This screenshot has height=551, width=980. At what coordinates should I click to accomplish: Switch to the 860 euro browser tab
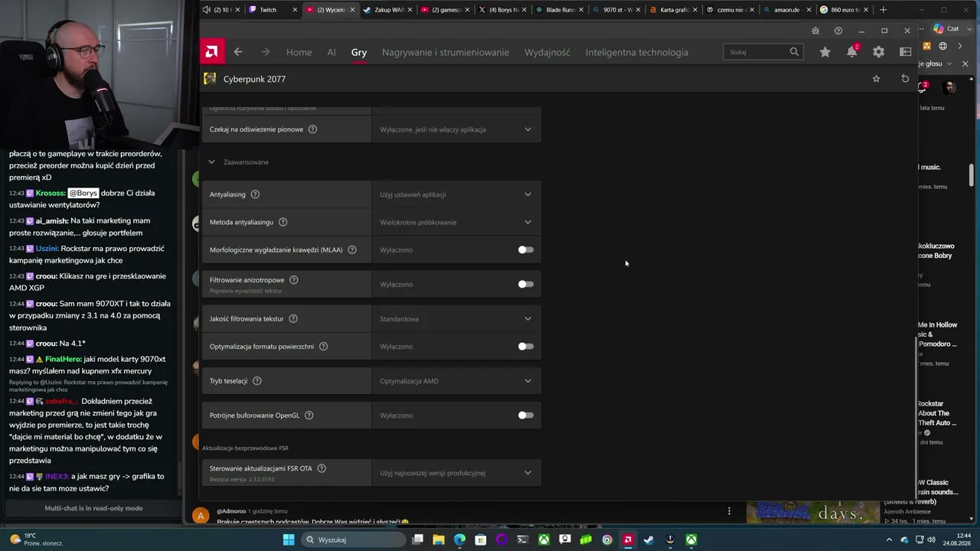tap(844, 10)
